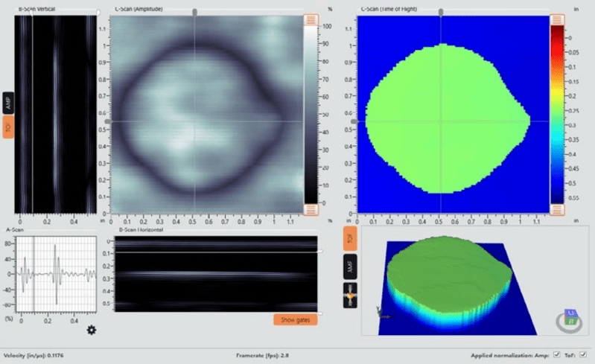
Task: Click Time of Flight horizontal cursor left handle
Action: 354,121
